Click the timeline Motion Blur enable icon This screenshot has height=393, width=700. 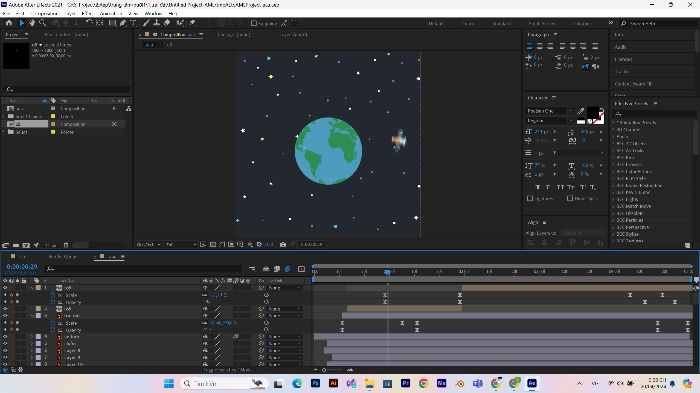[288, 269]
